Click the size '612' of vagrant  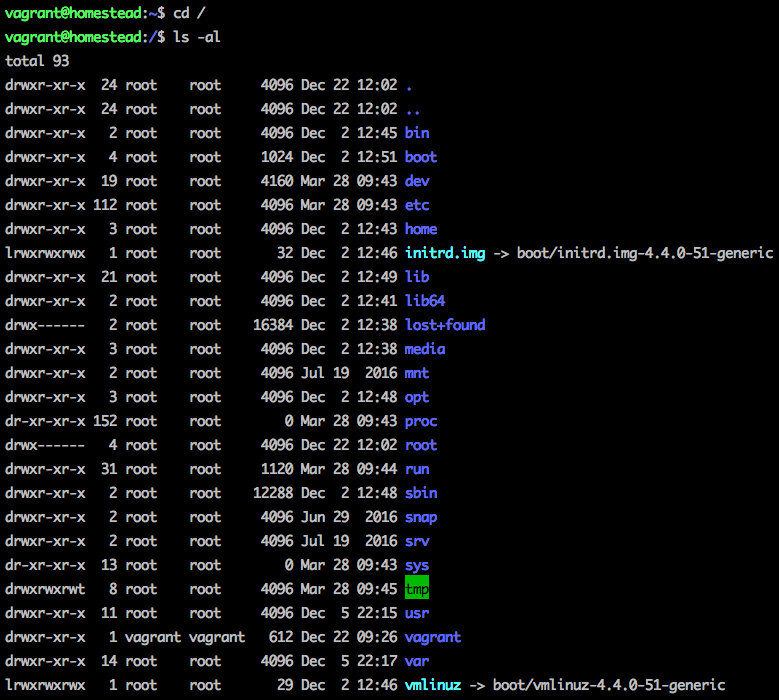[281, 637]
